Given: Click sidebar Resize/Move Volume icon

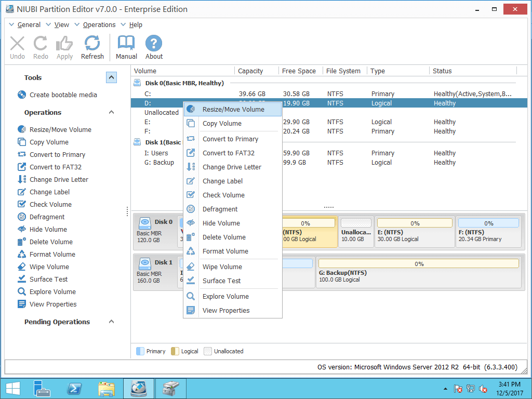Looking at the screenshot, I should 22,129.
